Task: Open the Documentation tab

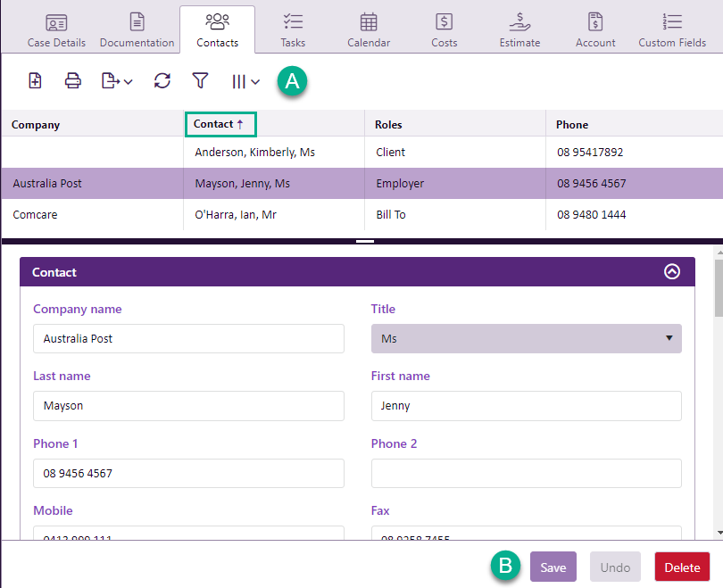Action: pyautogui.click(x=137, y=30)
